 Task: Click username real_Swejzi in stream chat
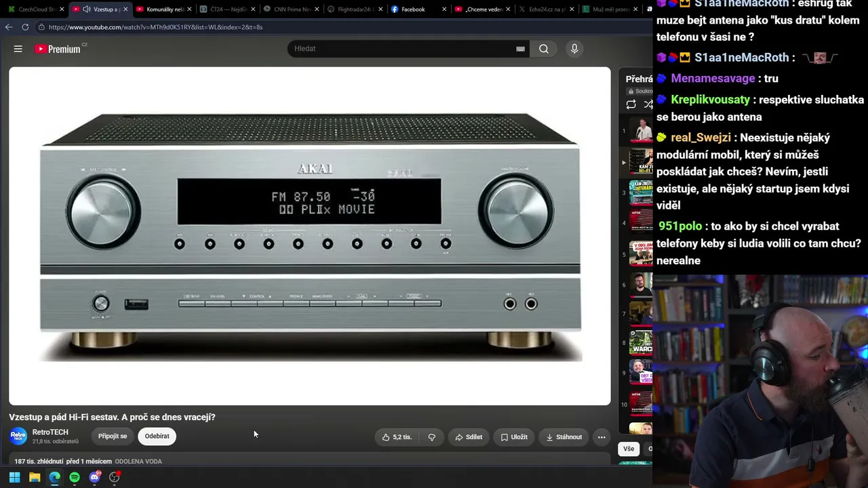pyautogui.click(x=701, y=138)
